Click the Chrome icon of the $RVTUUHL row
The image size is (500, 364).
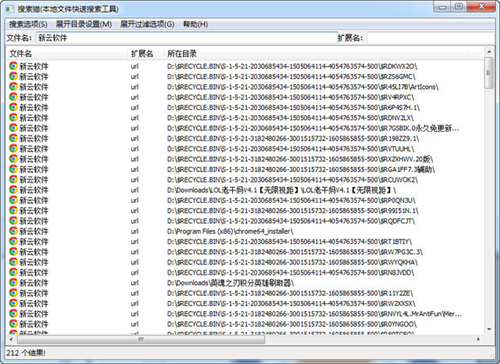(13, 148)
